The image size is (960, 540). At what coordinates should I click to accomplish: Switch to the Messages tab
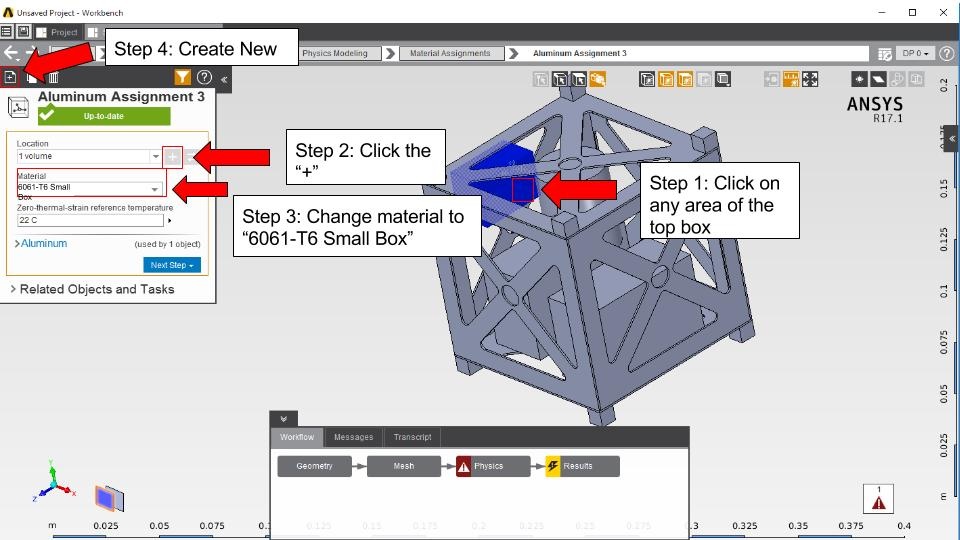(353, 437)
